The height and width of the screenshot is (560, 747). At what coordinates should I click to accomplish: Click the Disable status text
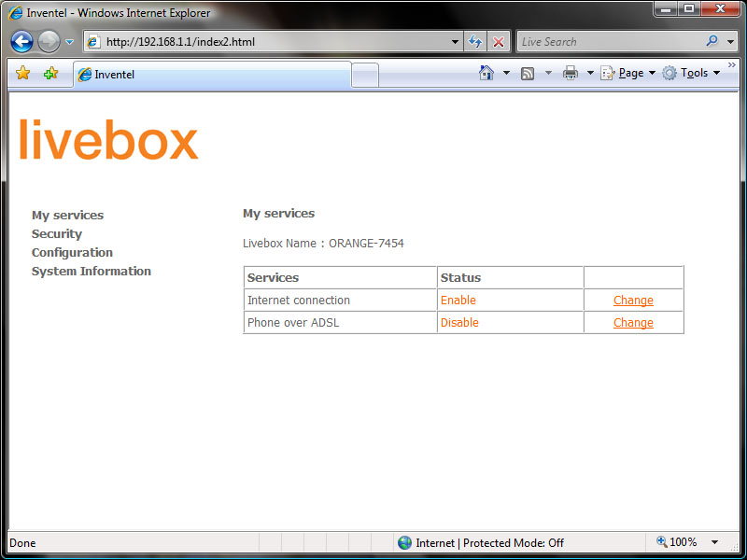pos(459,322)
